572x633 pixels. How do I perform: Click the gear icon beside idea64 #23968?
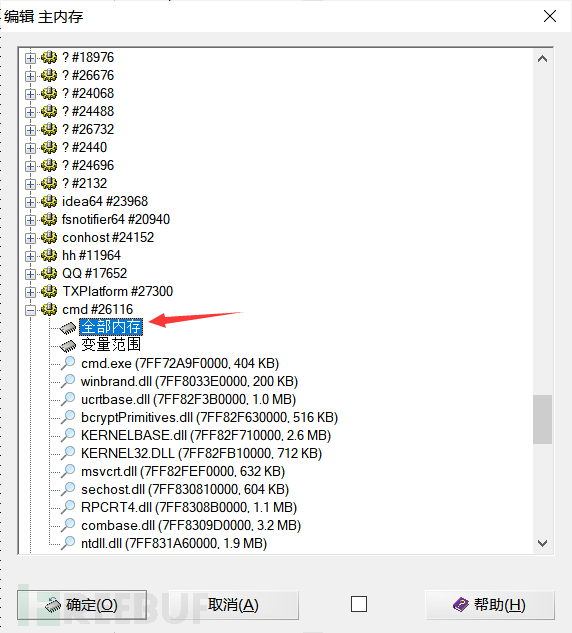pyautogui.click(x=49, y=201)
